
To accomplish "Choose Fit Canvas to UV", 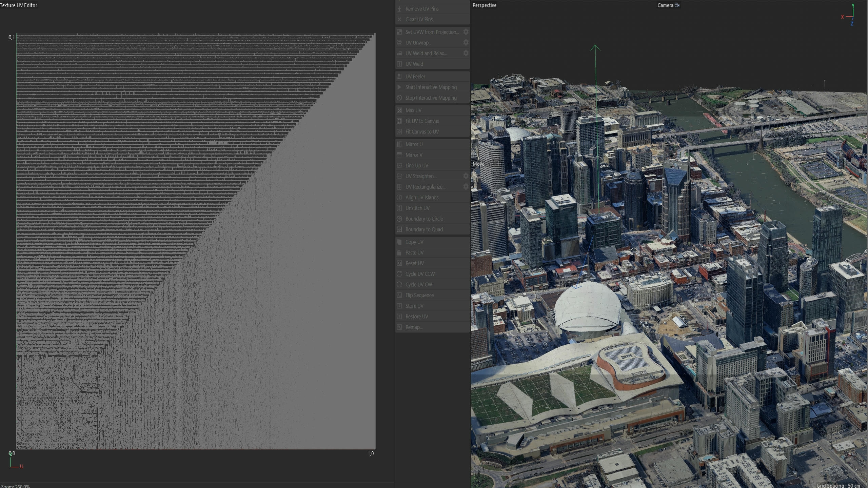I will click(x=432, y=132).
